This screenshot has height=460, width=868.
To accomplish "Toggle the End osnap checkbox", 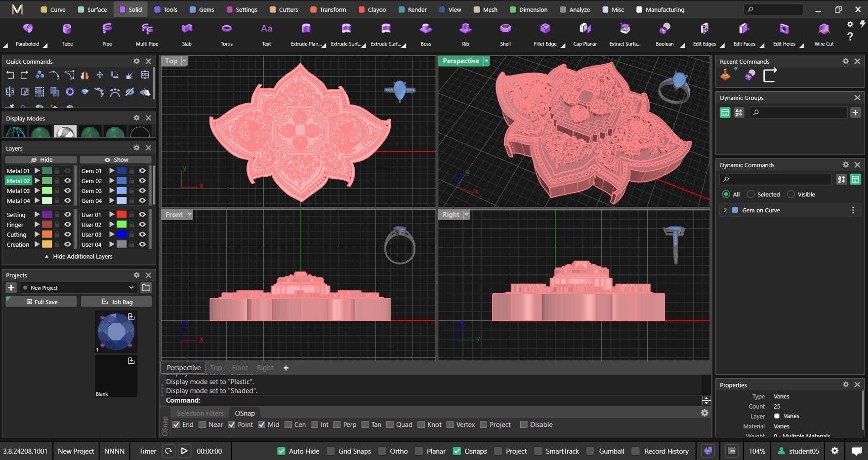I will (x=176, y=424).
